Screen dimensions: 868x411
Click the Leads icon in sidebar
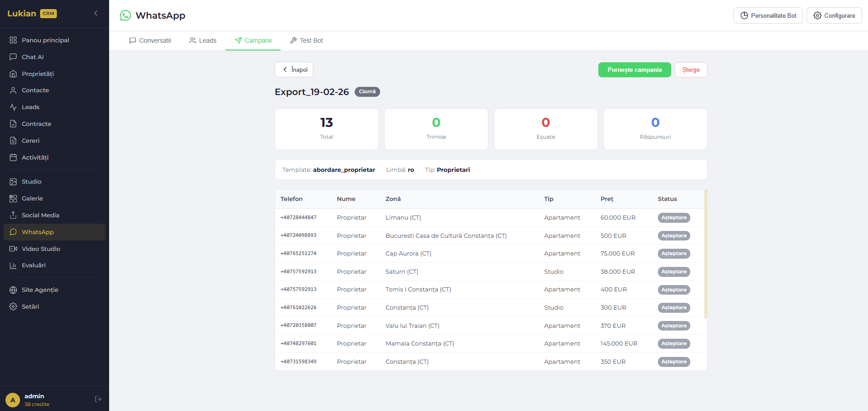[14, 106]
